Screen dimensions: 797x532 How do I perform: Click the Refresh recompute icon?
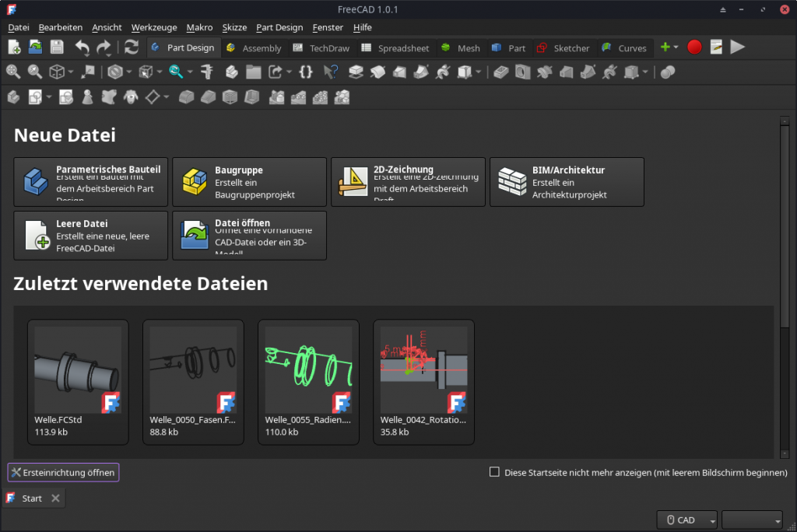(132, 47)
